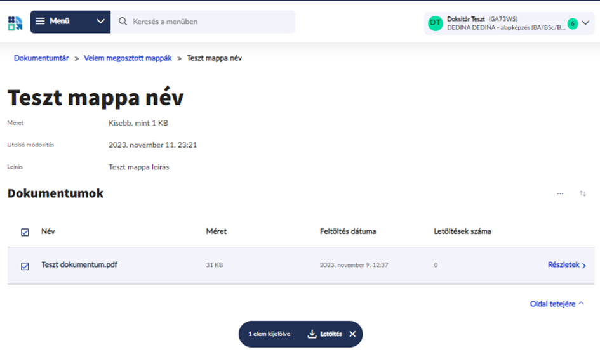
Task: Click the sort arrows icon in Dokumentumok
Action: tap(582, 193)
